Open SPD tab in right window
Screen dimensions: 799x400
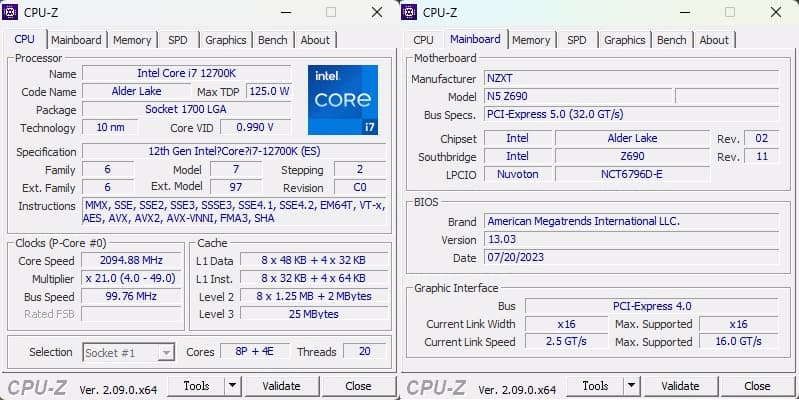tap(576, 40)
